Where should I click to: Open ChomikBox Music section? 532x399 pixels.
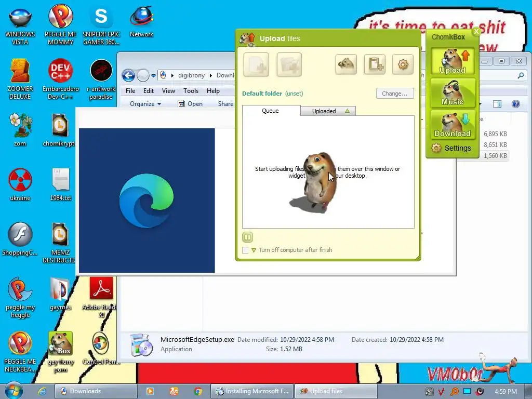click(453, 93)
